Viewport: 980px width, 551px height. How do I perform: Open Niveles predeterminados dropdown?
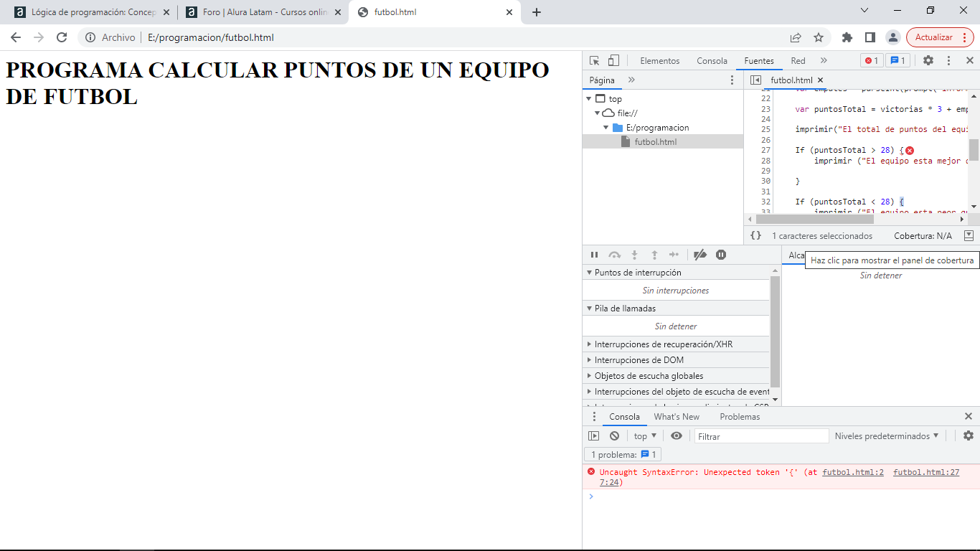pos(887,436)
